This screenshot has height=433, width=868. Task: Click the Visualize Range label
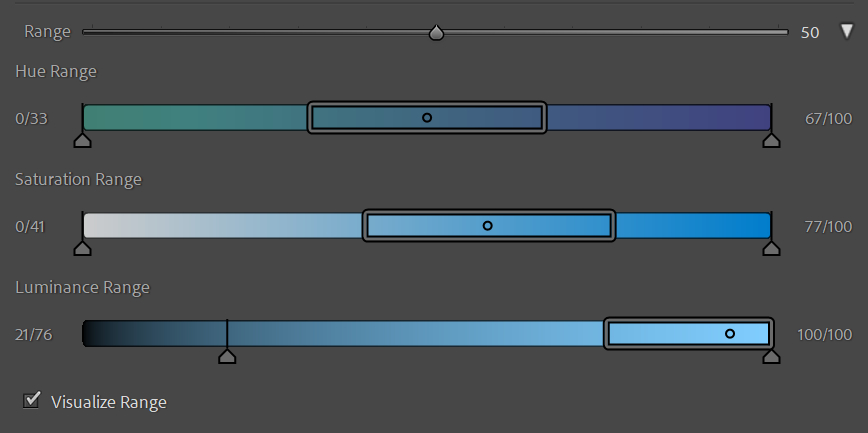108,403
